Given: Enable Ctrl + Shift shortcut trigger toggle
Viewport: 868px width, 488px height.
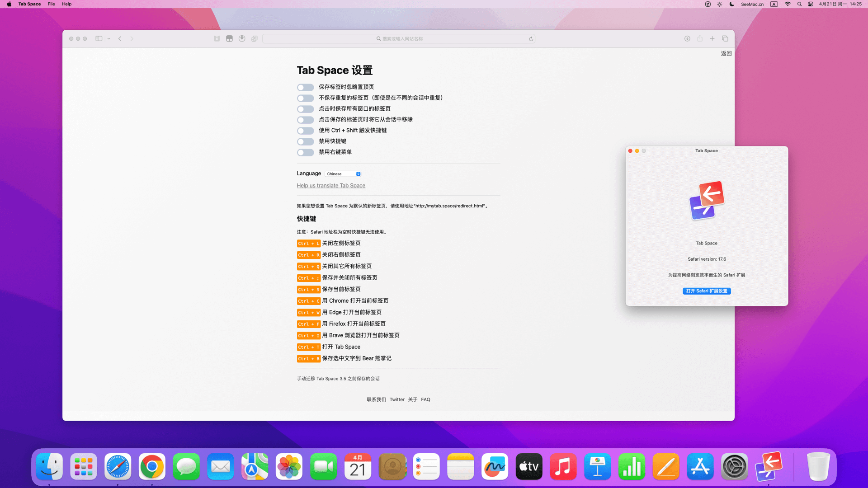Looking at the screenshot, I should pos(305,131).
